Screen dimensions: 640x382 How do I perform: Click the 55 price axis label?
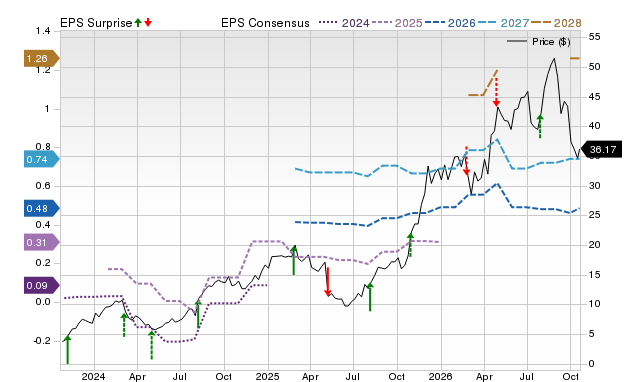click(594, 37)
